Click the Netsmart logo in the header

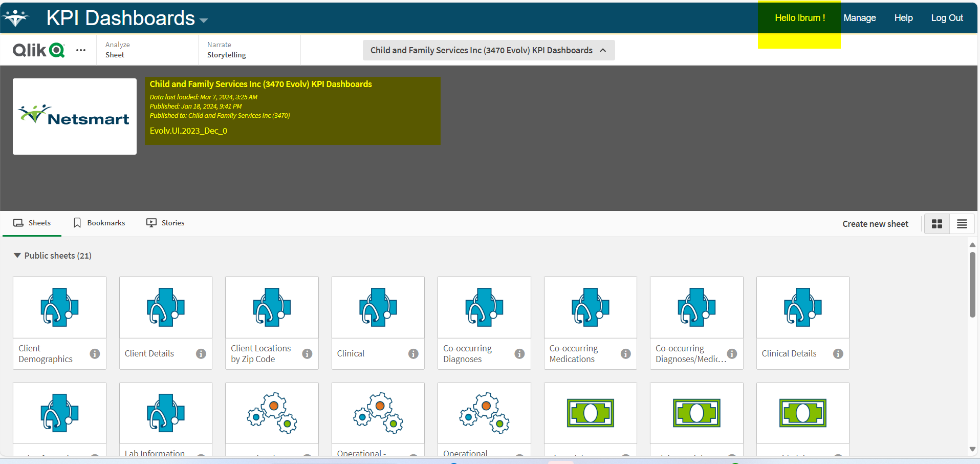pyautogui.click(x=16, y=17)
